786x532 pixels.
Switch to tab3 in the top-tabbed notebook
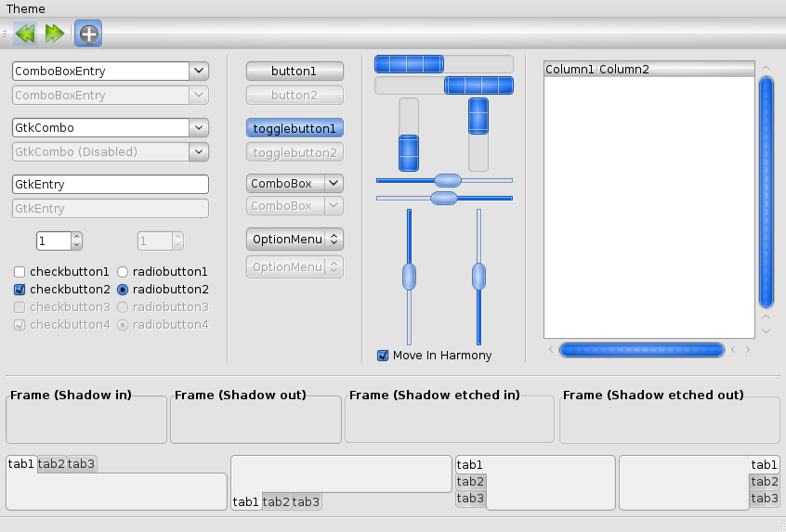click(x=81, y=464)
